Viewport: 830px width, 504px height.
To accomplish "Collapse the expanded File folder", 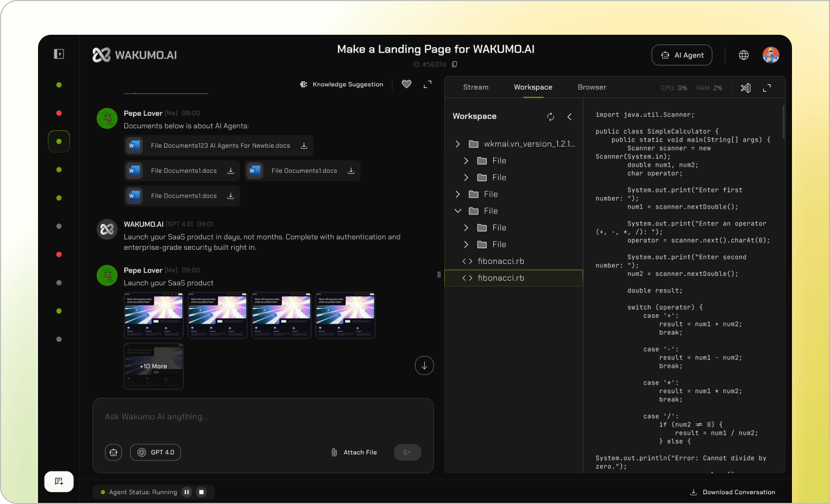I will point(457,211).
